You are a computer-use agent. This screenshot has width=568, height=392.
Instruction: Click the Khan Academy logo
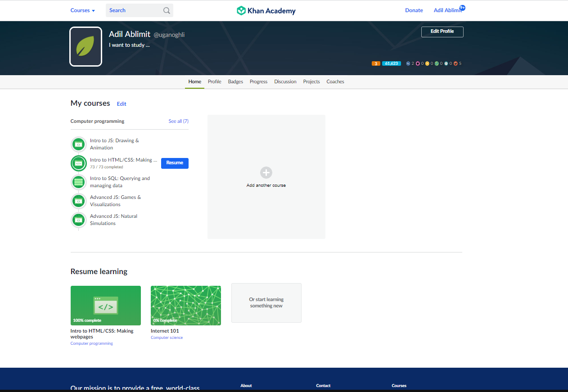266,10
